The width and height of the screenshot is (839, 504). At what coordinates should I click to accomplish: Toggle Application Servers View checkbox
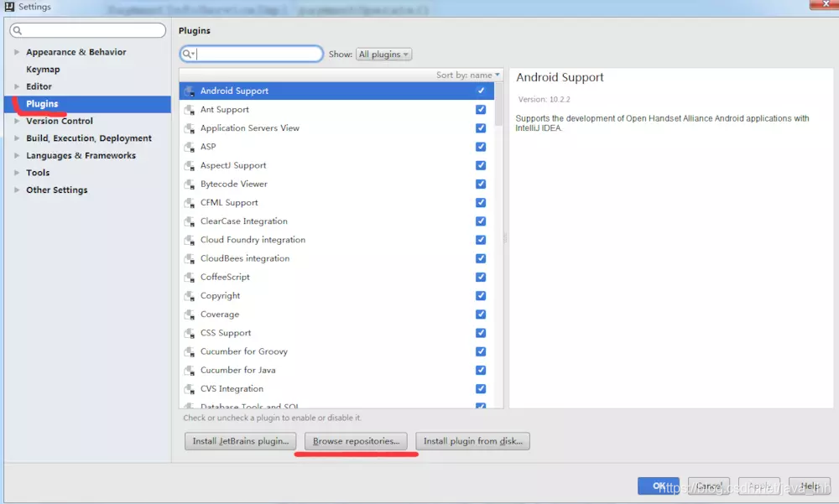(481, 127)
